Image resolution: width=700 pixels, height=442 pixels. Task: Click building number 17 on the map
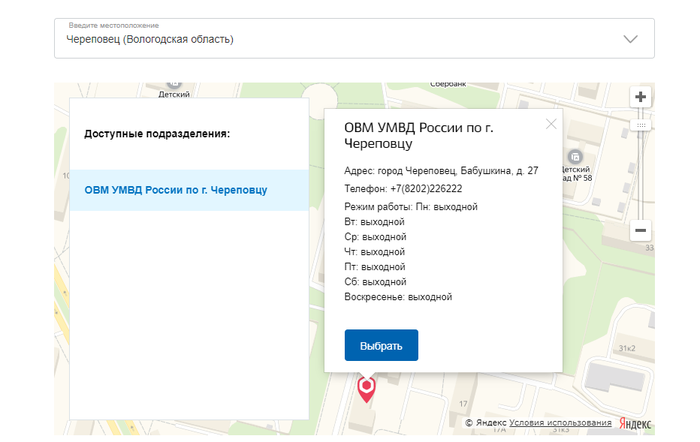[464, 403]
